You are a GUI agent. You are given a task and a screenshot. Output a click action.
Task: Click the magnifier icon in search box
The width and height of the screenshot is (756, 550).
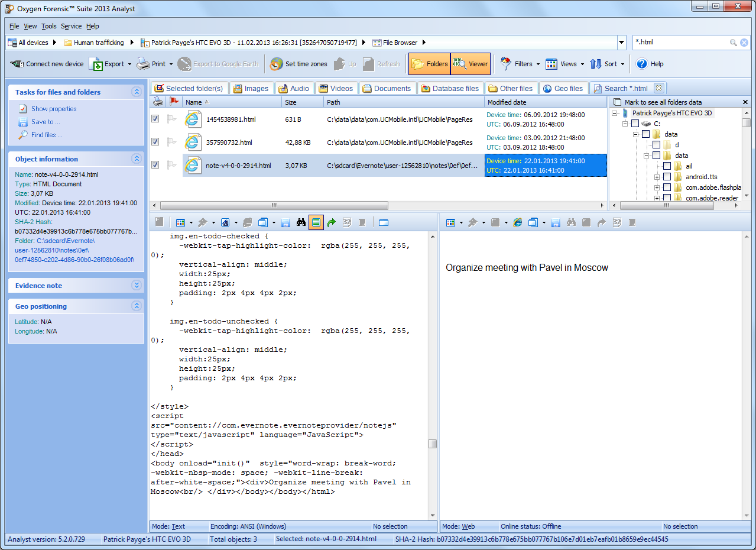coord(734,43)
